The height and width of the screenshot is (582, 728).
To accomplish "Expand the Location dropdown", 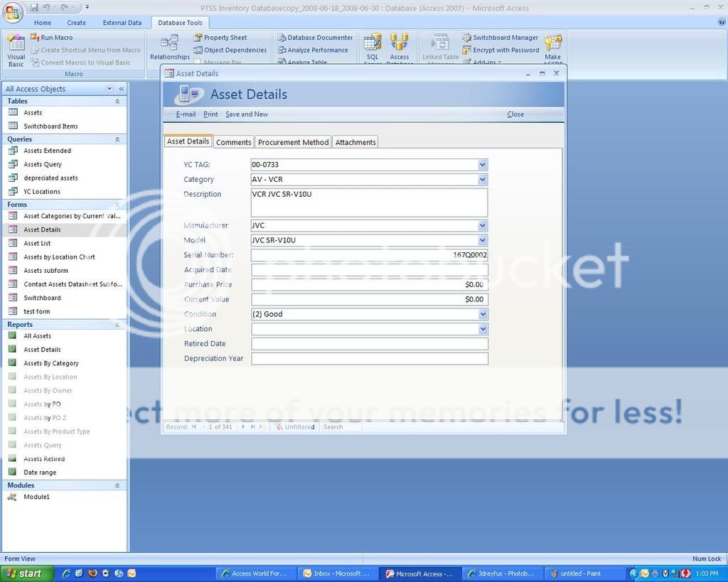I will tap(483, 328).
